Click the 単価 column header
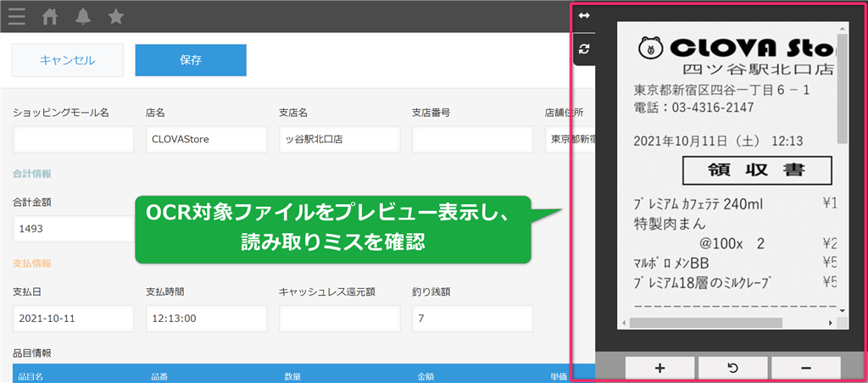The height and width of the screenshot is (383, 868). 559,376
